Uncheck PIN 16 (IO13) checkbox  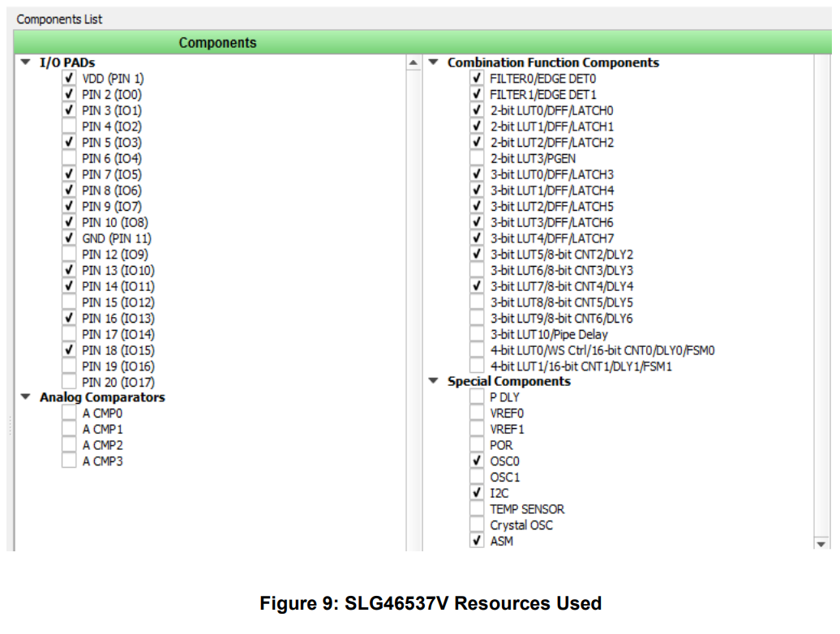[69, 318]
